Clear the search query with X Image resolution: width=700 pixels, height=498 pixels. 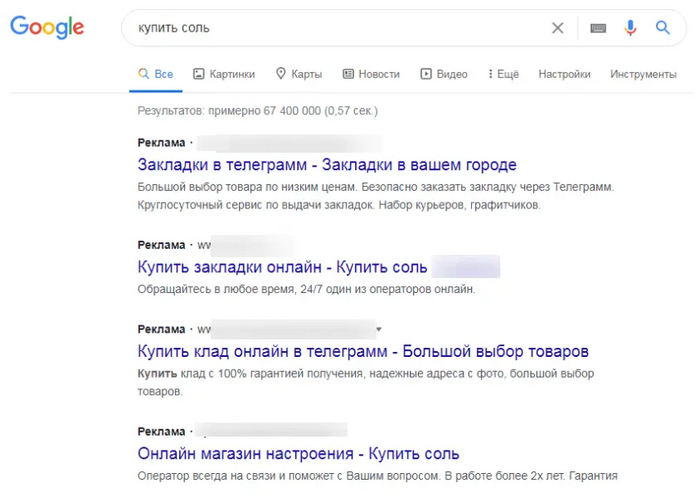pyautogui.click(x=557, y=28)
